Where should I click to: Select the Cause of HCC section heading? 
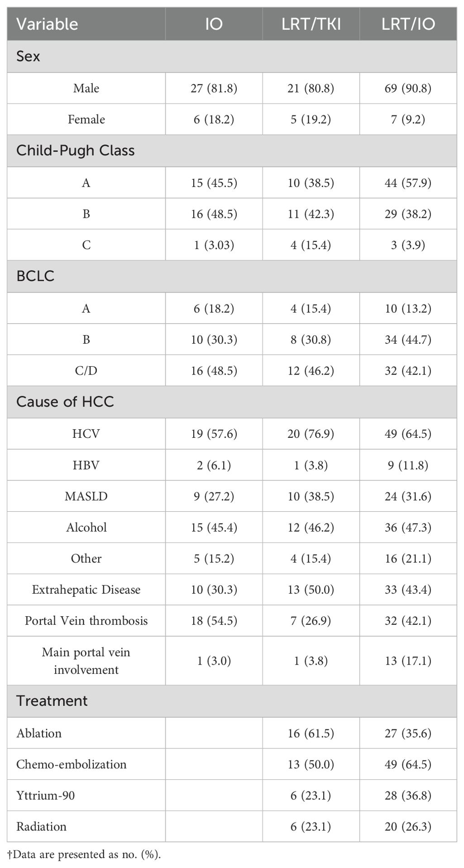pos(65,402)
